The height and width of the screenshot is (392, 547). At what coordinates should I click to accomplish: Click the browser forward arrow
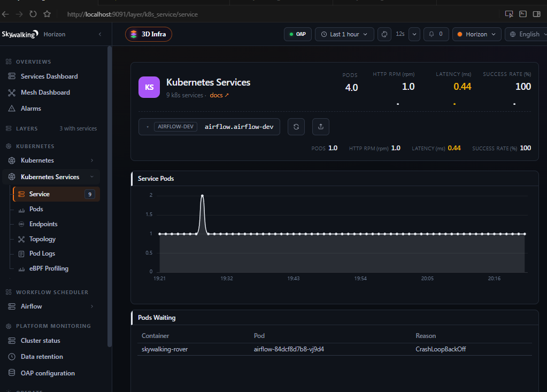tap(19, 14)
